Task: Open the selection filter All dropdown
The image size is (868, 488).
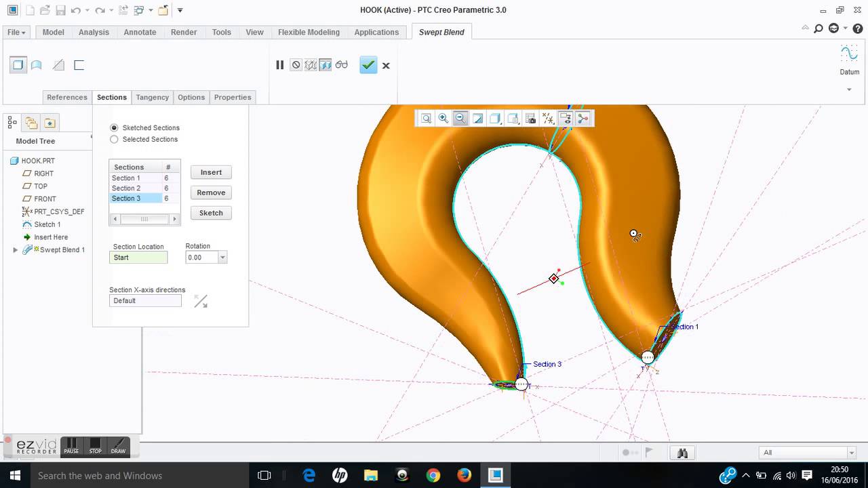Action: click(x=851, y=453)
